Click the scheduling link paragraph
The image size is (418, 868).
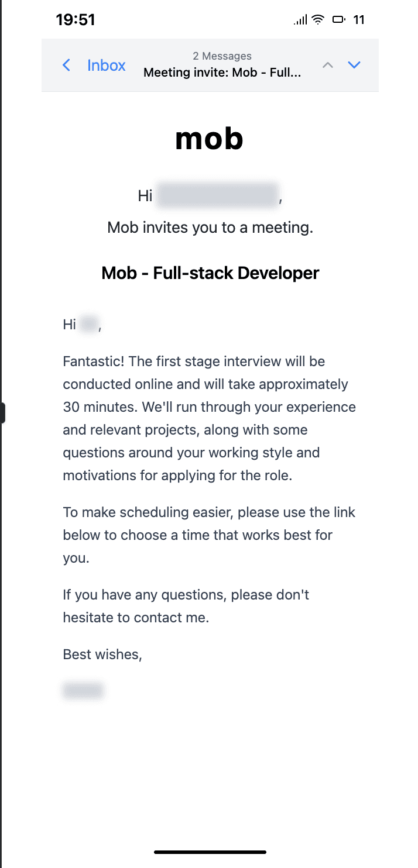point(209,535)
